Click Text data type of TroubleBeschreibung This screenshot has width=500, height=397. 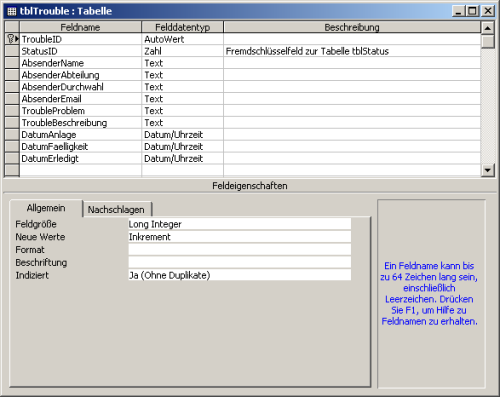click(x=182, y=123)
